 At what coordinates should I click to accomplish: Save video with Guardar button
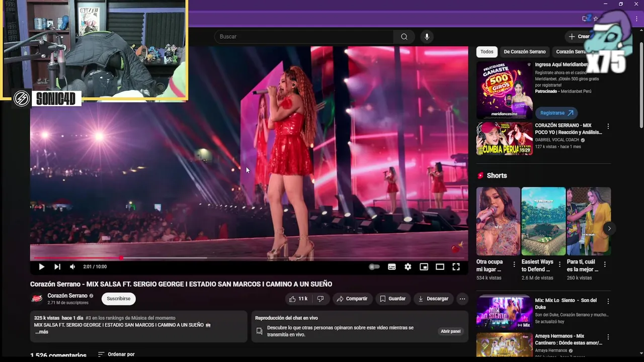click(x=392, y=299)
